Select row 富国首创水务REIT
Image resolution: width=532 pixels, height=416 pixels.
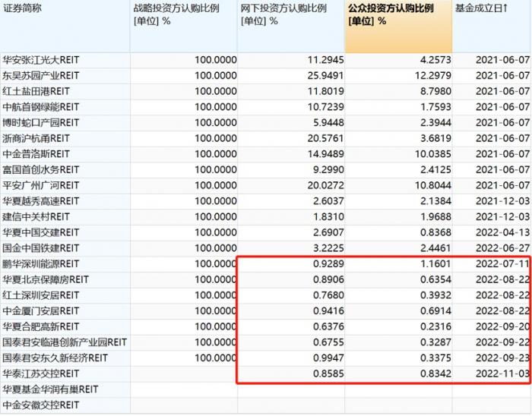[266, 170]
